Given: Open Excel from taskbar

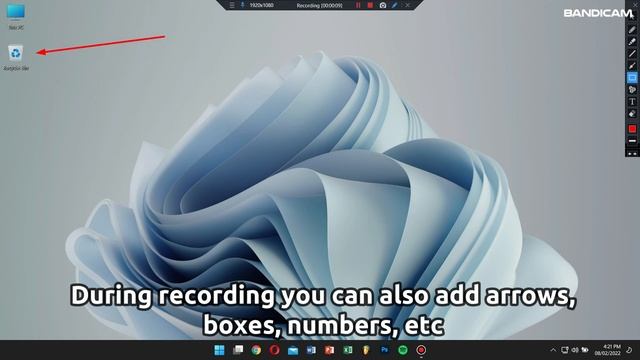Looking at the screenshot, I should click(348, 350).
